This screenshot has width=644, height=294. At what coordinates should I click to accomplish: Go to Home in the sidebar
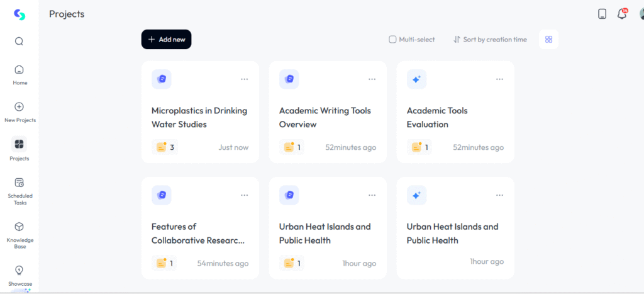pos(19,74)
